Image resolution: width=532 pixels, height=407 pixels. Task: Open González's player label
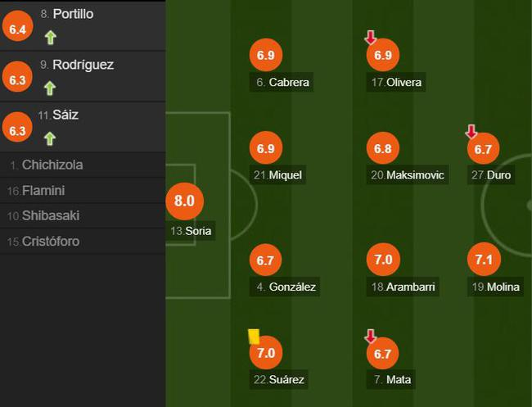pyautogui.click(x=285, y=287)
